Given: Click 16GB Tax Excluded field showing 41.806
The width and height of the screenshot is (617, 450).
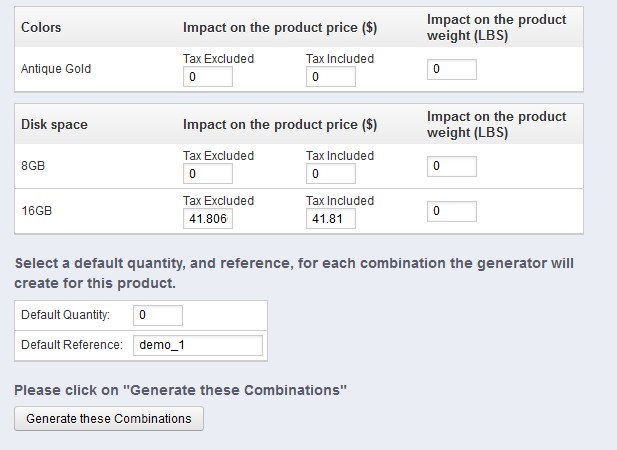Looking at the screenshot, I should [207, 219].
